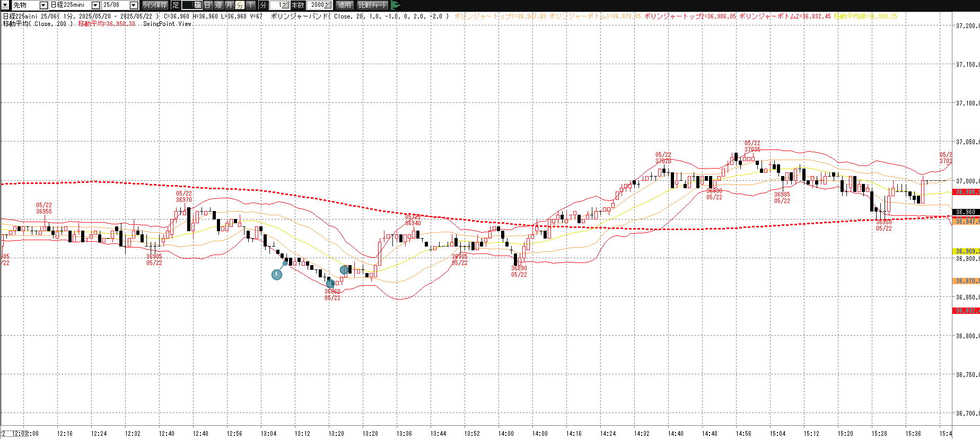Click the 本数 bar count input field

[x=318, y=5]
